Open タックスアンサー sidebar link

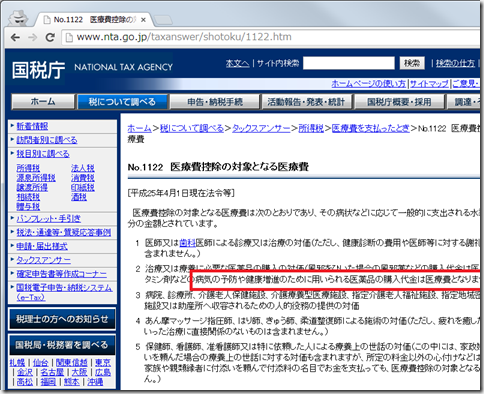click(x=44, y=260)
